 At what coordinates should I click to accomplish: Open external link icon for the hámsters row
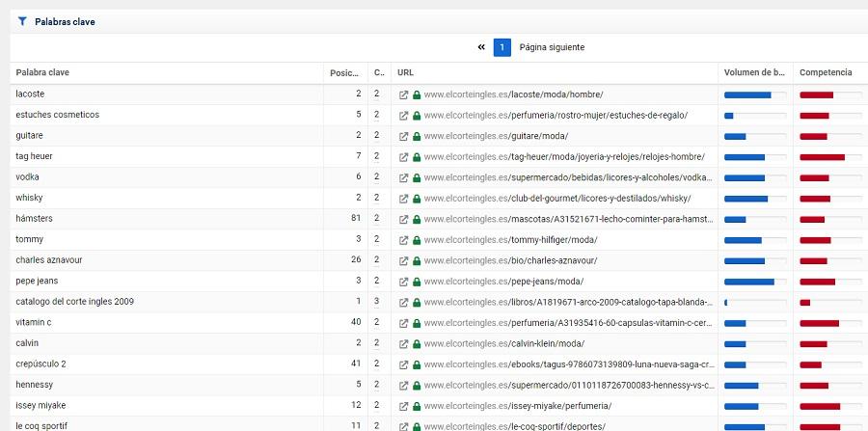coord(404,219)
